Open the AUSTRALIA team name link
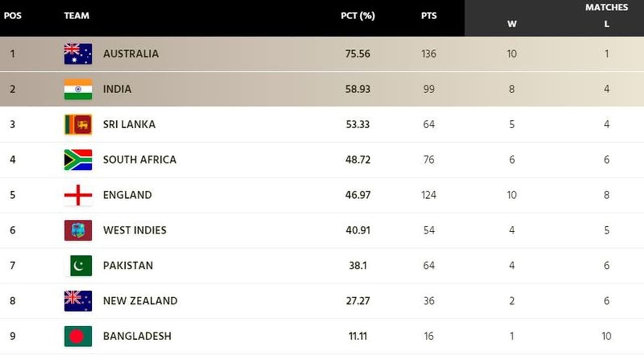The width and height of the screenshot is (644, 357). pos(131,54)
